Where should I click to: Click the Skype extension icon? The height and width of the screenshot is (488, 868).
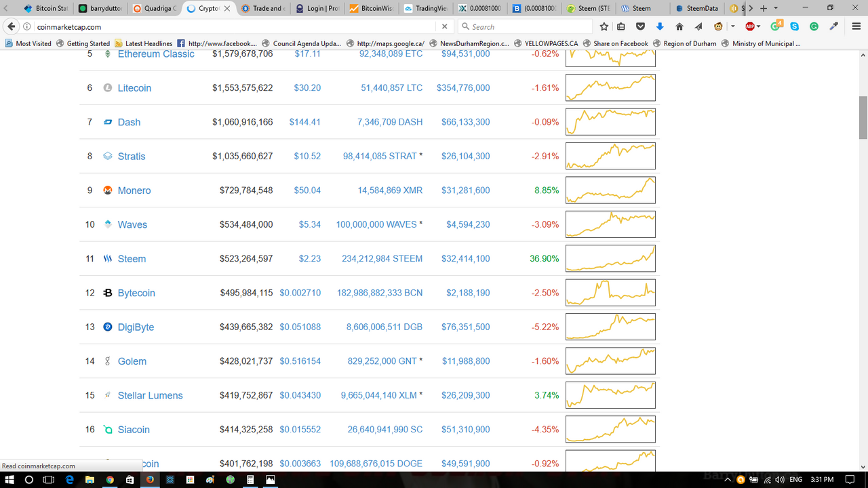794,26
